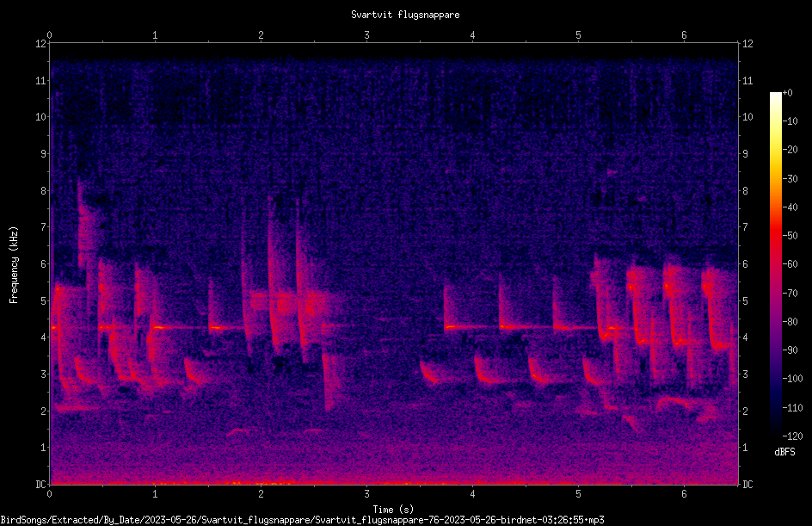812x526 pixels.
Task: Click the 10 kHz label on right axis
Action: (747, 117)
